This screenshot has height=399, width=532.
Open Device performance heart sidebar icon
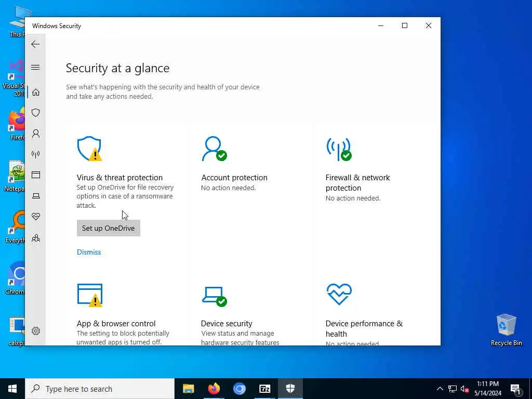point(36,217)
